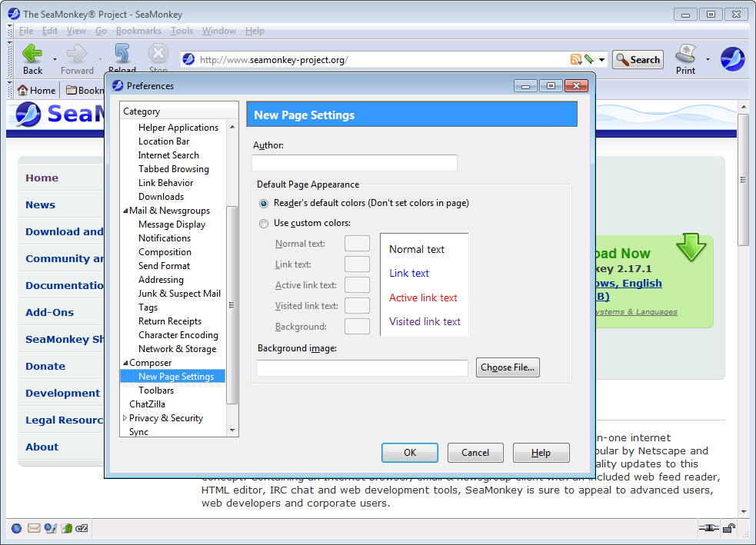The height and width of the screenshot is (545, 756).
Task: Select Tabbed Browsing category item
Action: tap(174, 169)
